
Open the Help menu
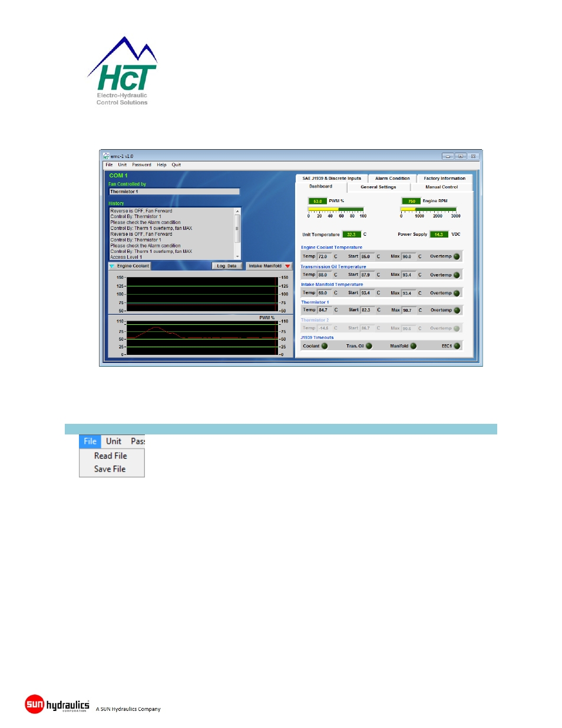(161, 165)
